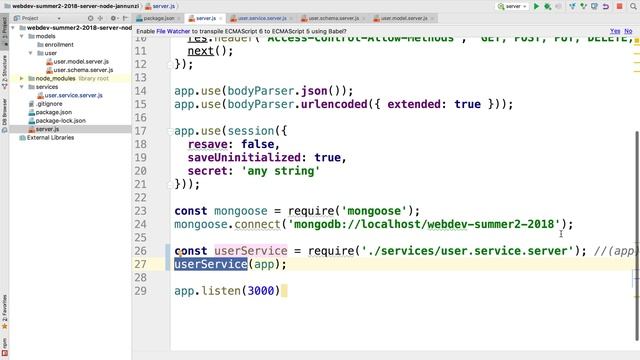Viewport: 640px width, 360px height.
Task: Click line number 23 in gutter
Action: tap(140, 211)
